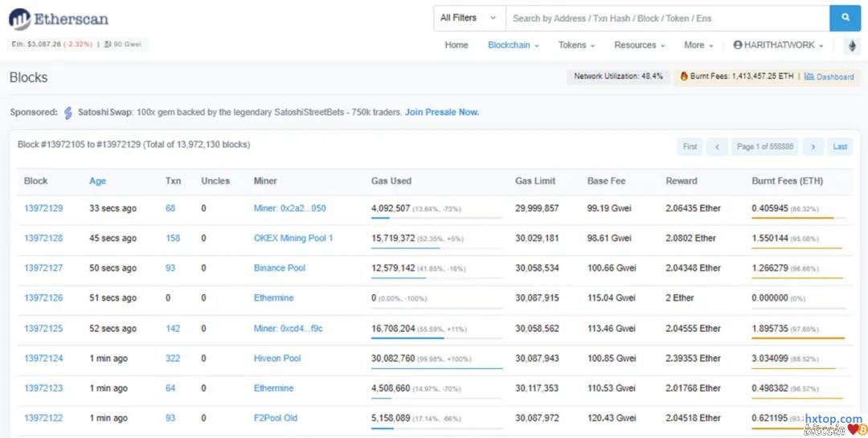
Task: Go to next page arrow
Action: point(813,146)
